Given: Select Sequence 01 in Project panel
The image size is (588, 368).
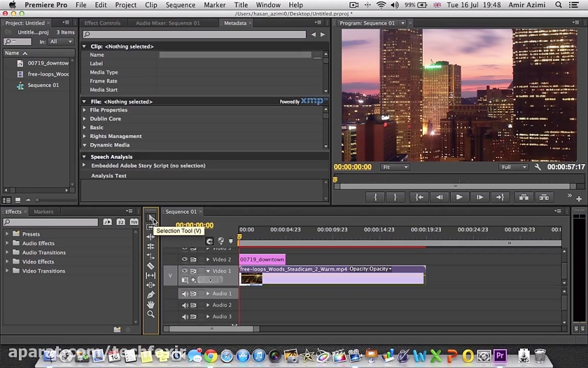Looking at the screenshot, I should pyautogui.click(x=43, y=85).
